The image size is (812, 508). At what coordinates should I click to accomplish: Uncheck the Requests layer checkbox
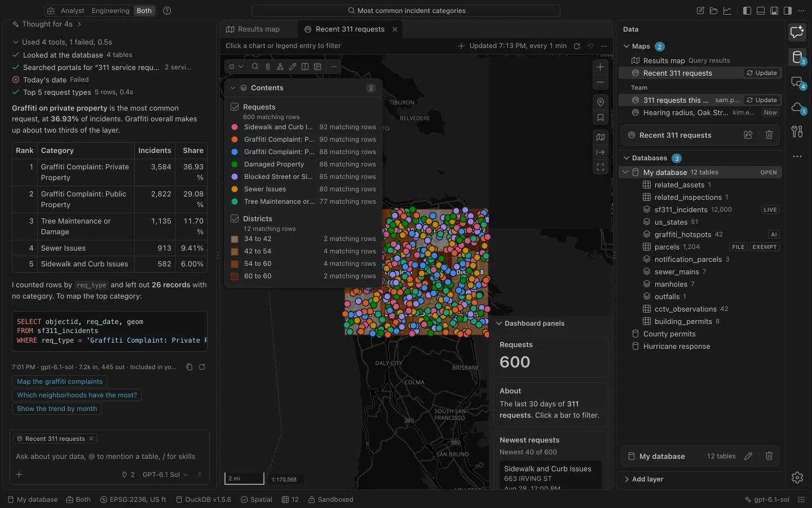[x=235, y=107]
